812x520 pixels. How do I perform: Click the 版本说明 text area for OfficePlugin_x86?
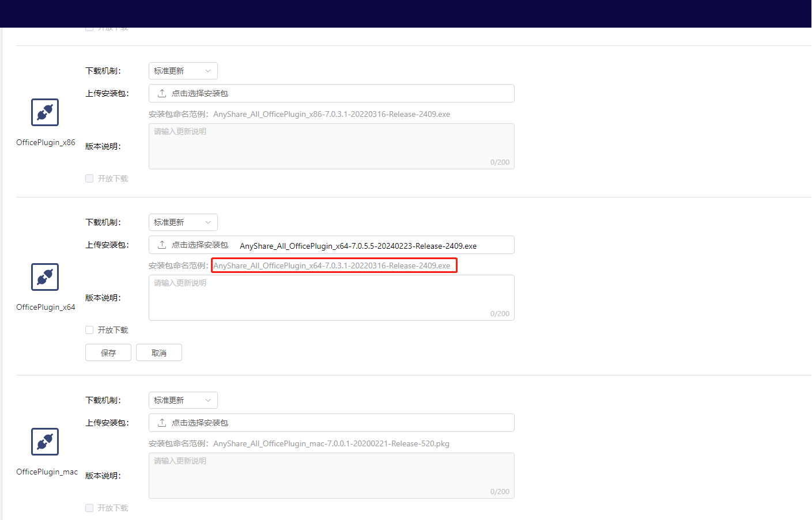[331, 146]
